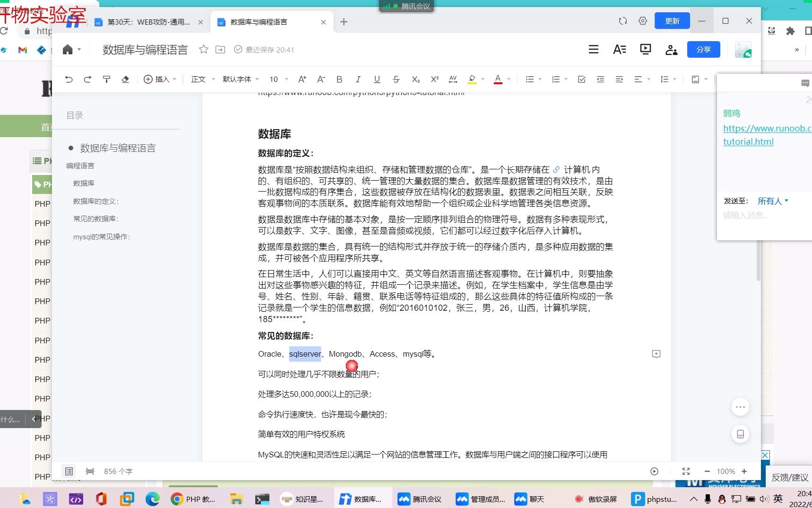Toggle italic formatting
812x508 pixels.
pyautogui.click(x=358, y=79)
